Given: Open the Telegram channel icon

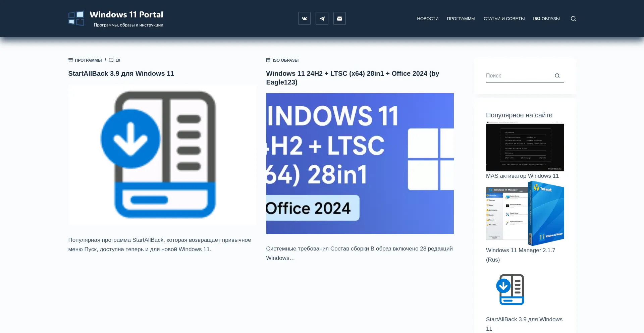Looking at the screenshot, I should click(x=322, y=18).
